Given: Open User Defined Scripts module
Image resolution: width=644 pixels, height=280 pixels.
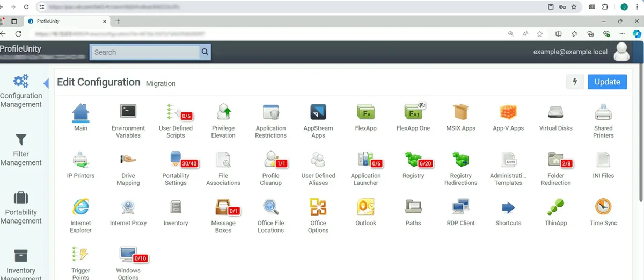Looking at the screenshot, I should click(175, 121).
